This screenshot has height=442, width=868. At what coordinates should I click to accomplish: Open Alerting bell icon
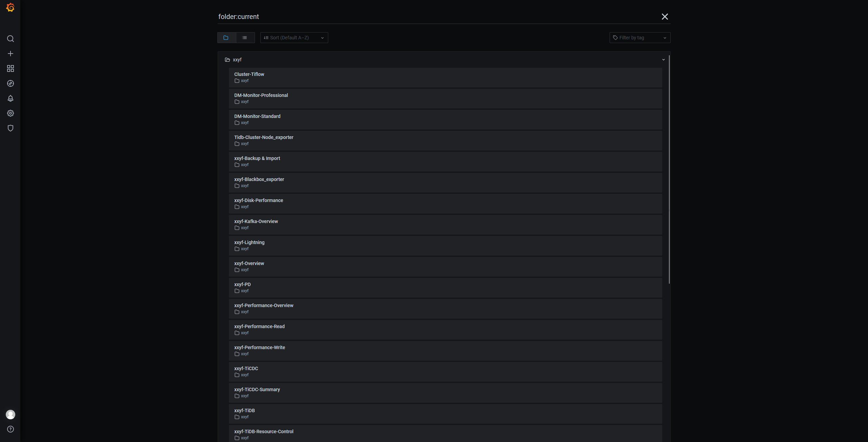[11, 98]
